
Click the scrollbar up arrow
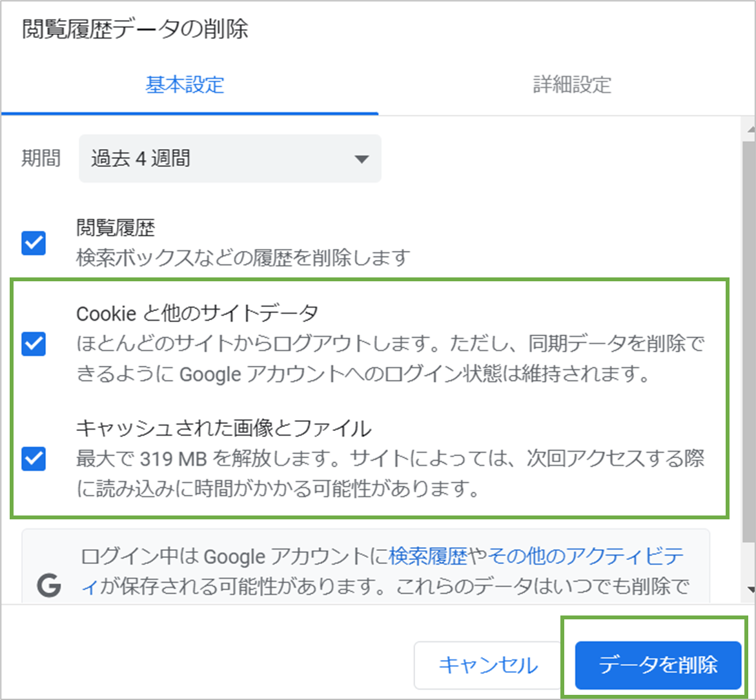750,130
